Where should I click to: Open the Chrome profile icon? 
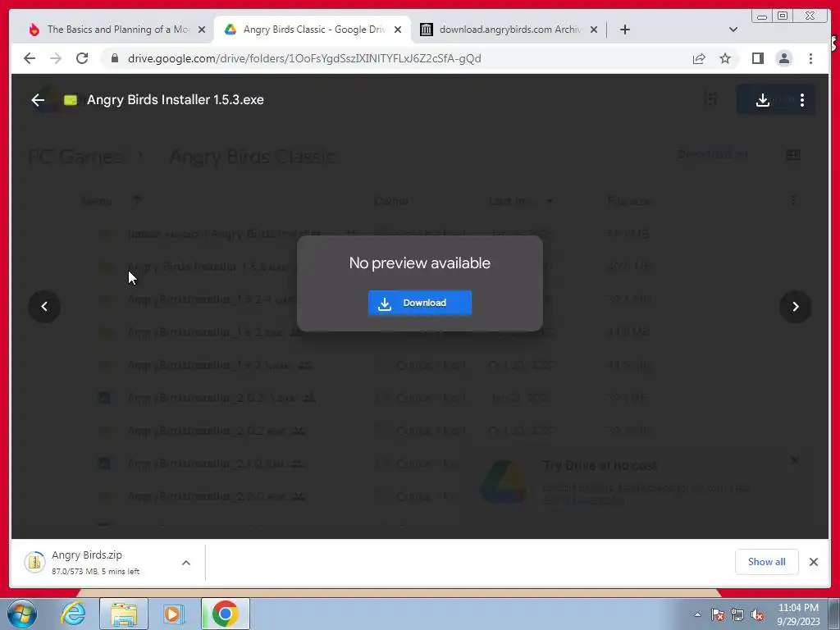coord(784,58)
